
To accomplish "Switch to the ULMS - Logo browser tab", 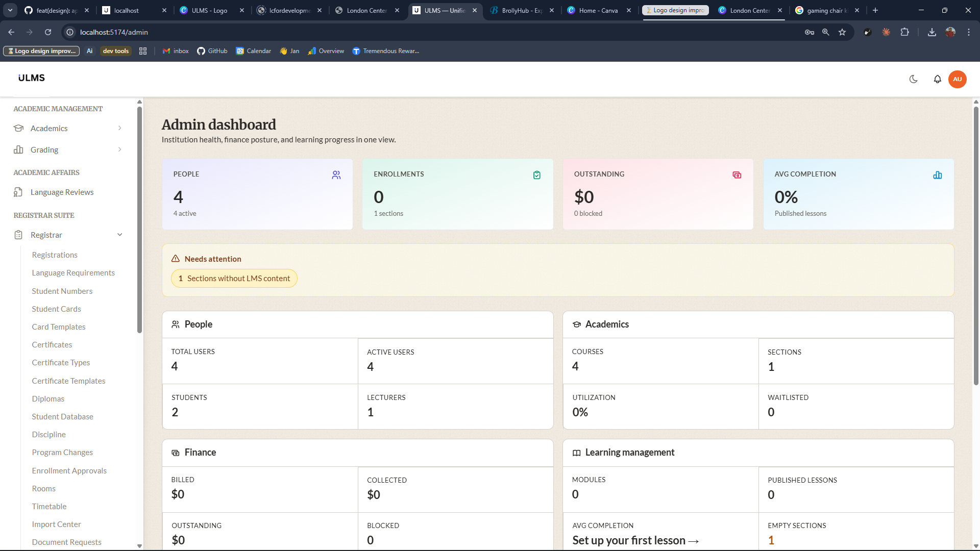I will (x=210, y=10).
